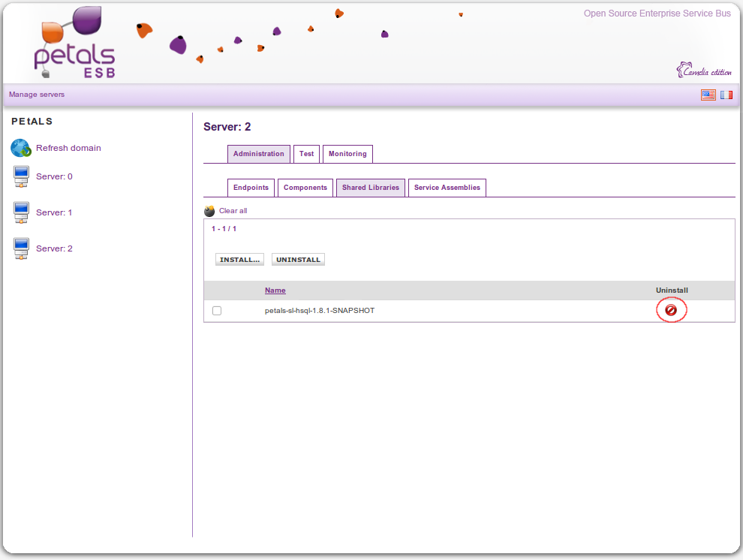The height and width of the screenshot is (560, 743).
Task: Sort by the Name column header
Action: click(x=275, y=291)
